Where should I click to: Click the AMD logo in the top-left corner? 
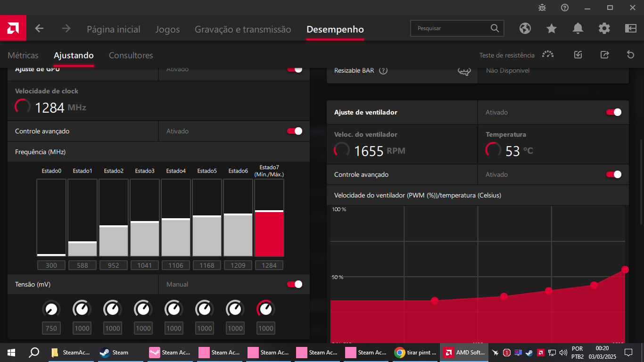pyautogui.click(x=13, y=28)
